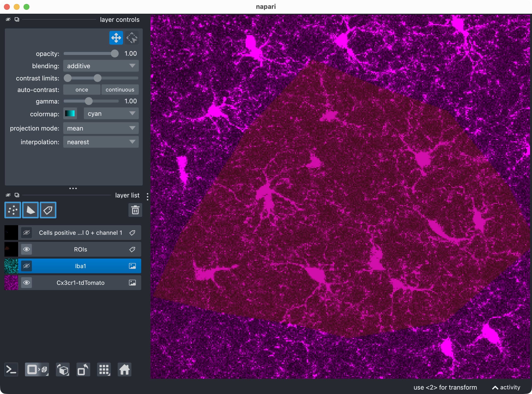Select the ROIs layer row
Image resolution: width=532 pixels, height=394 pixels.
(73, 249)
